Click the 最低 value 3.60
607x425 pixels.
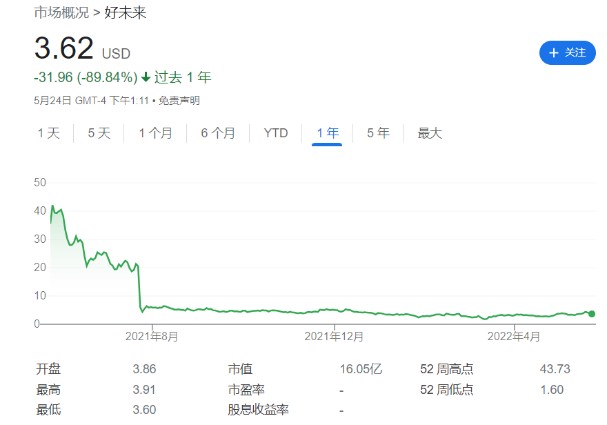(x=144, y=410)
